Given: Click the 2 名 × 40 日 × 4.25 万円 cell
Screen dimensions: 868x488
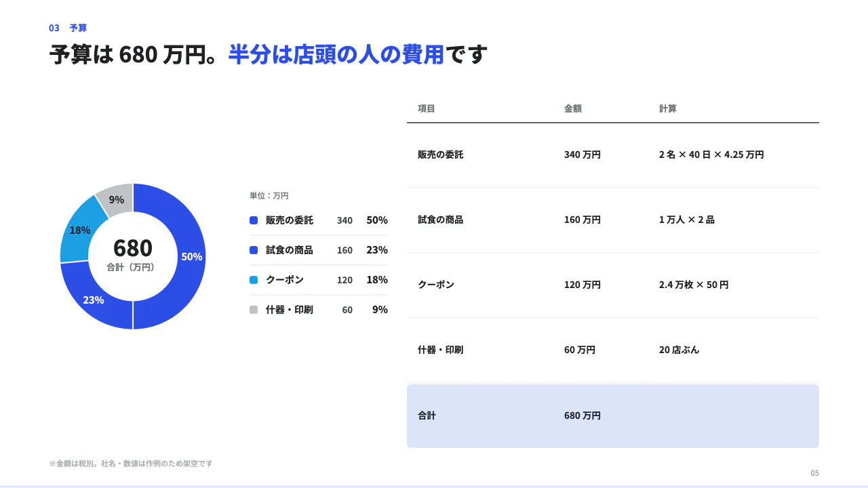Looking at the screenshot, I should 711,155.
